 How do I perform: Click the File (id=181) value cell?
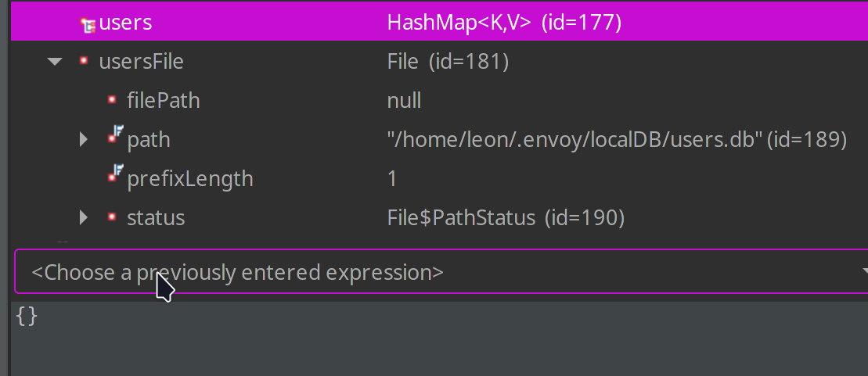(448, 62)
